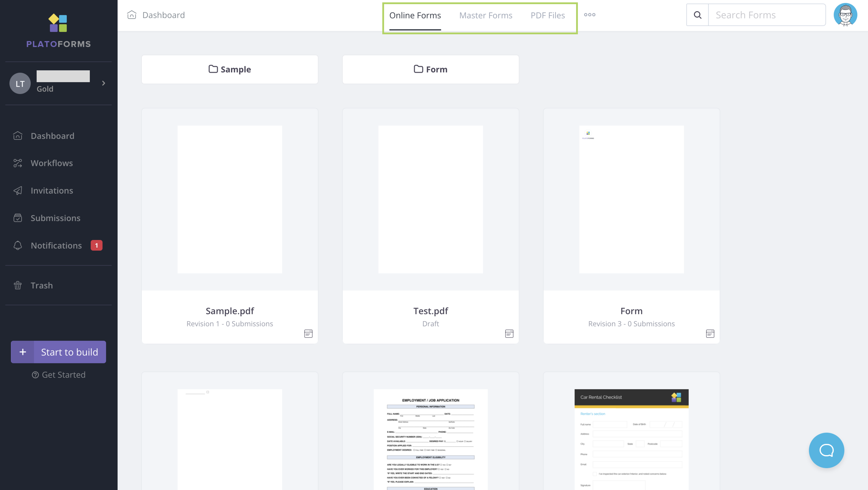Screen dimensions: 868x490
Task: Go to Dashboard breadcrumb link
Action: pyautogui.click(x=163, y=15)
